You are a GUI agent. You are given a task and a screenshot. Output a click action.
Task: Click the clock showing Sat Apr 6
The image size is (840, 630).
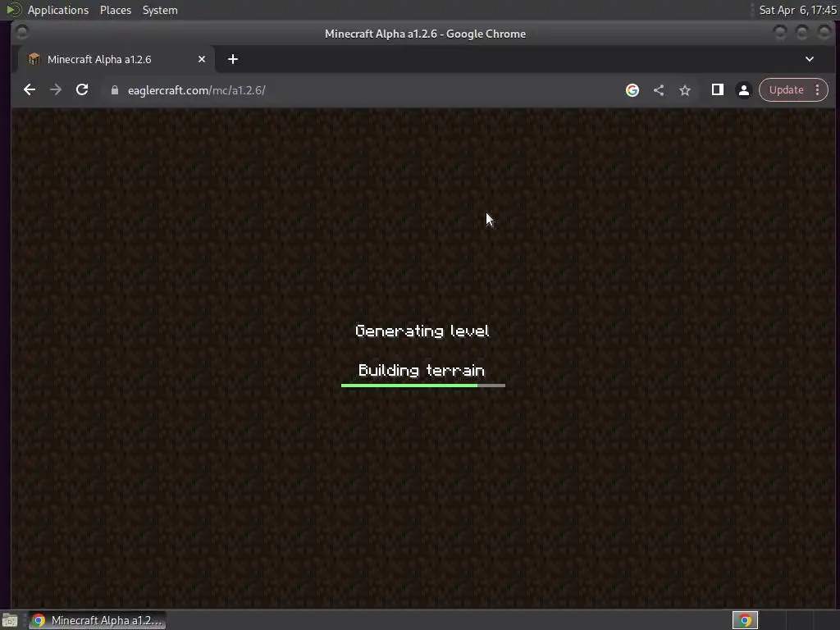tap(797, 10)
